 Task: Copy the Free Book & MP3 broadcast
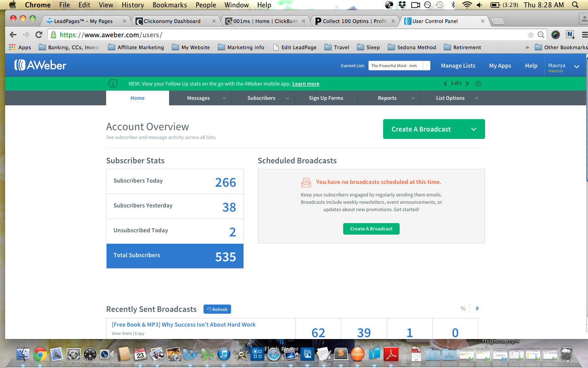click(140, 333)
